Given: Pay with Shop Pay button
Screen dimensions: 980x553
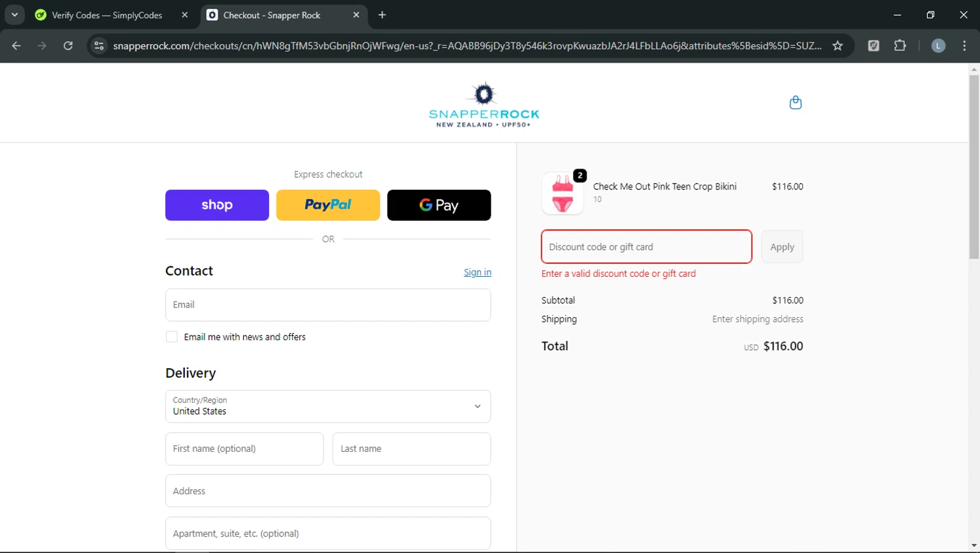Looking at the screenshot, I should coord(217,205).
